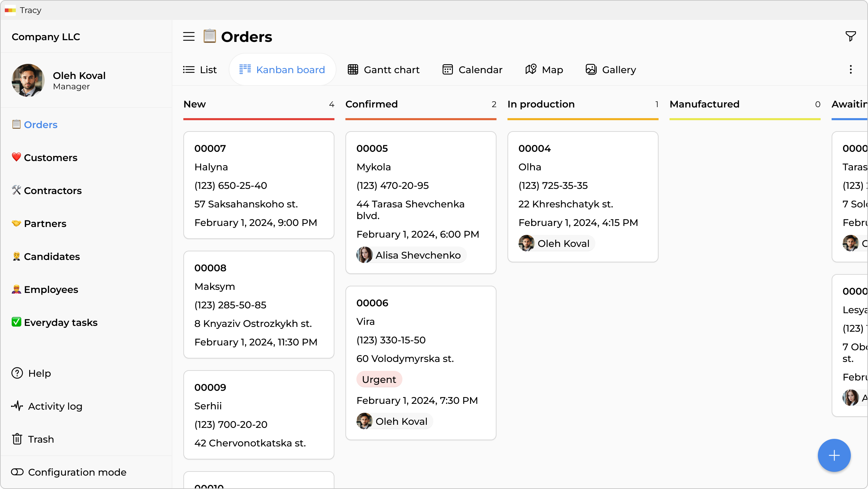The image size is (868, 489).
Task: Open order card 00007 for Halyna
Action: (259, 185)
